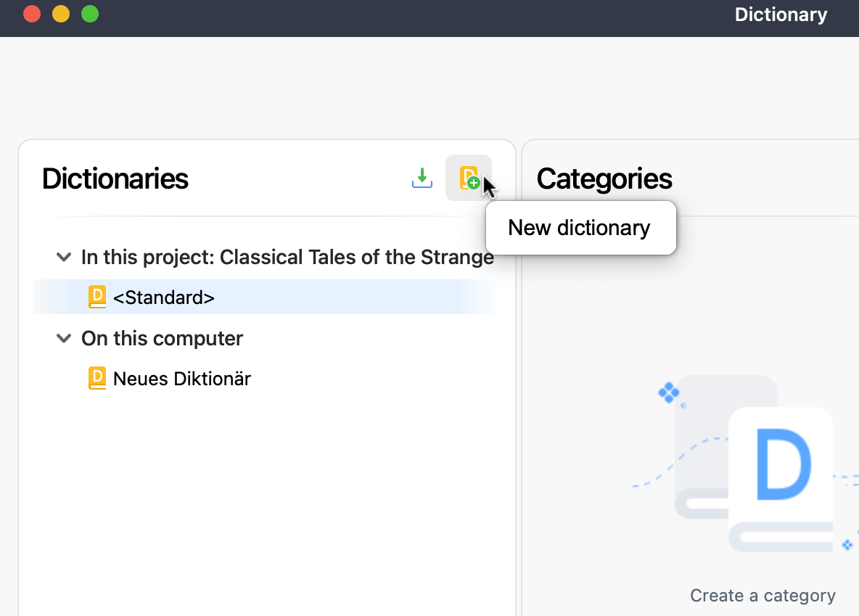Collapse the 'In this project' group chevron

tap(64, 256)
